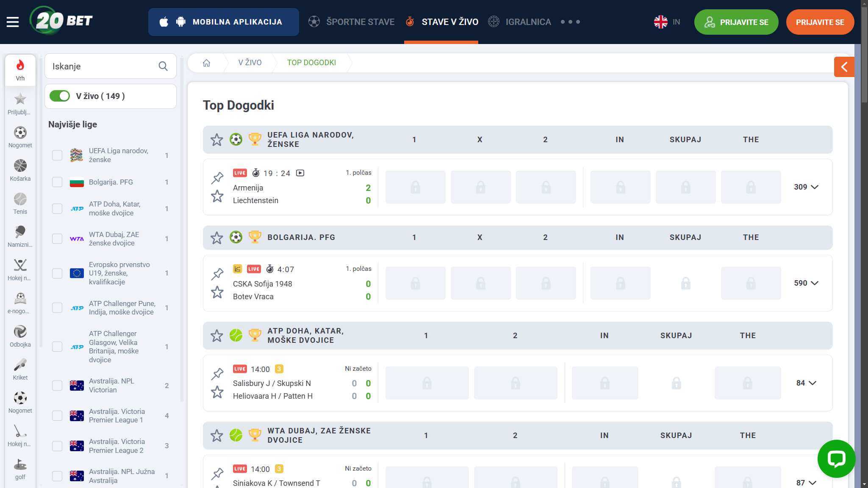Open the Vrh flame category
This screenshot has width=868, height=488.
click(20, 70)
